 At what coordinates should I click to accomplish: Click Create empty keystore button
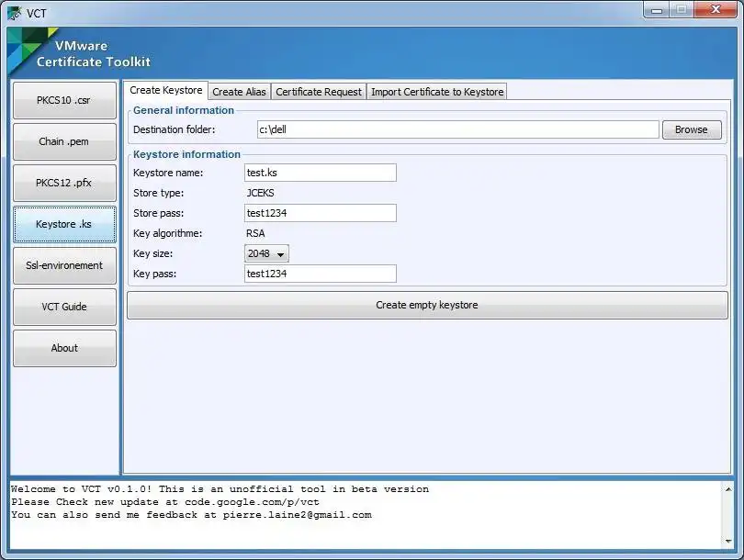tap(427, 305)
